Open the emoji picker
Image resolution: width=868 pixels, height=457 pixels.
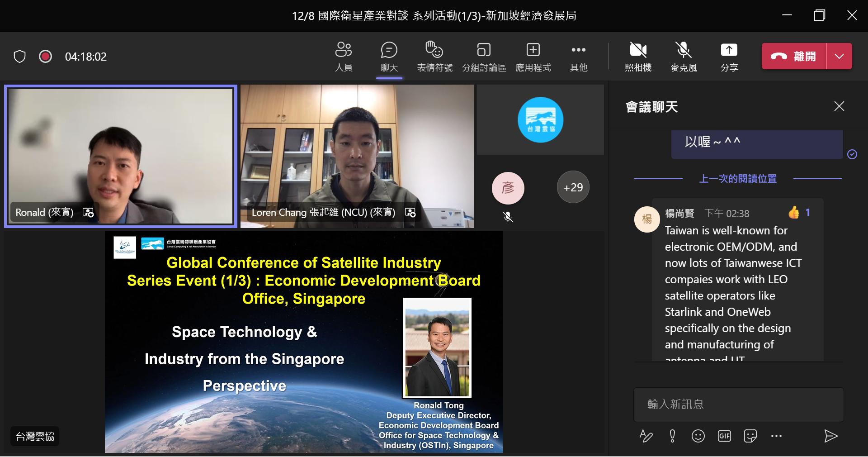point(698,436)
